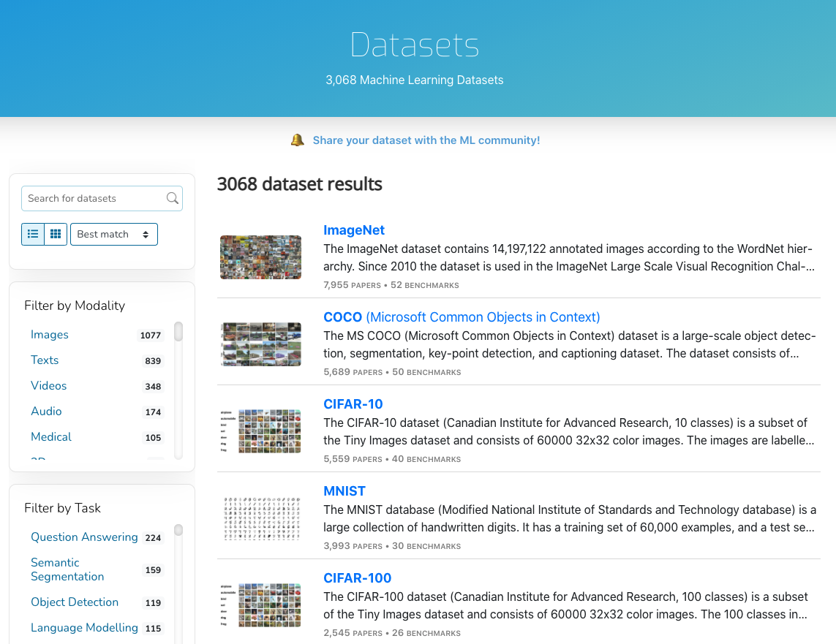The image size is (836, 644).
Task: Click the COCO thumbnail image
Action: click(x=260, y=344)
